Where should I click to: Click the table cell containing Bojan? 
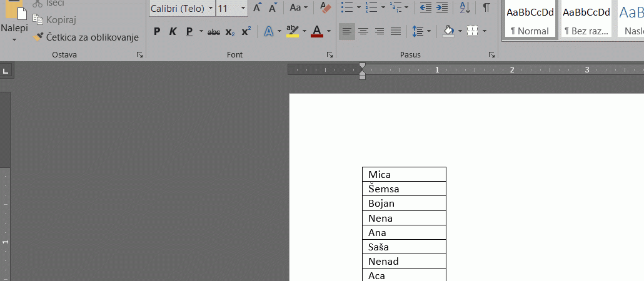pos(404,204)
